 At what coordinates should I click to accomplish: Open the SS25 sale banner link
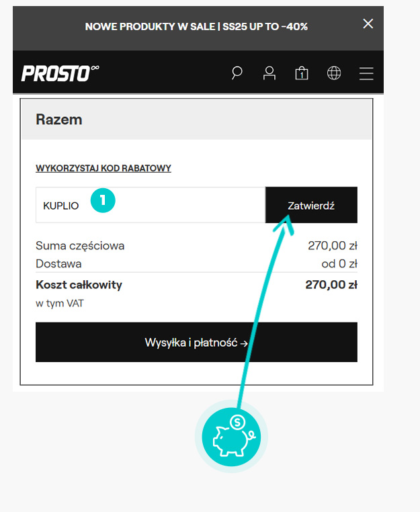(x=196, y=27)
